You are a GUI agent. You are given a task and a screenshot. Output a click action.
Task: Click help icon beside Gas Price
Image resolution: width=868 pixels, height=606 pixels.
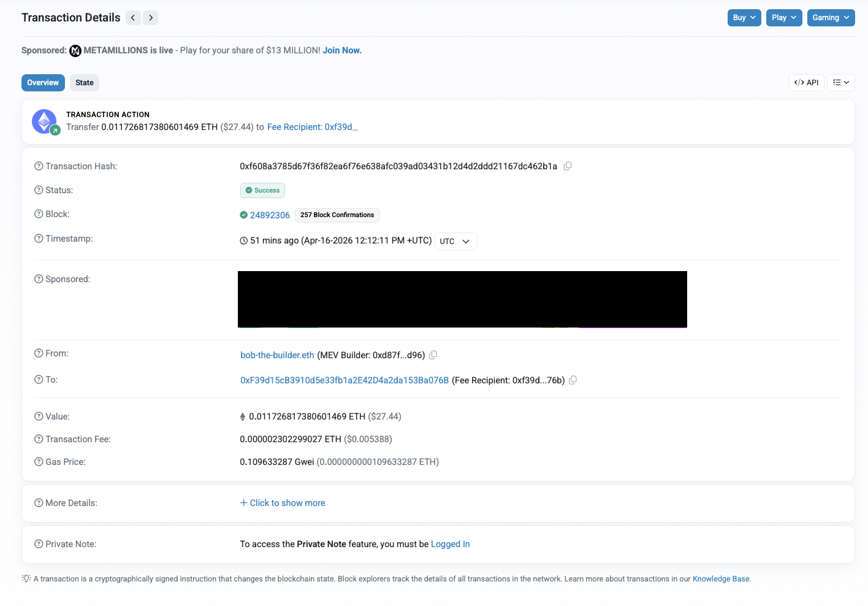pos(39,462)
